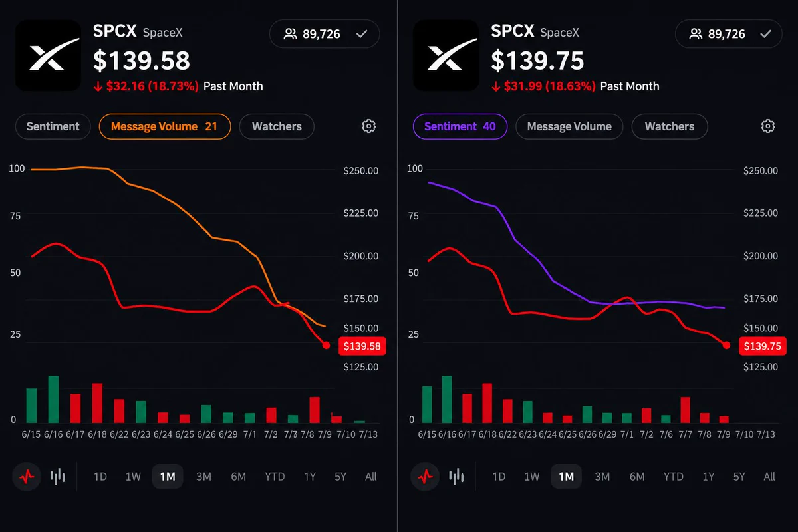Click red endpoint dot on right chart price line

pyautogui.click(x=726, y=345)
